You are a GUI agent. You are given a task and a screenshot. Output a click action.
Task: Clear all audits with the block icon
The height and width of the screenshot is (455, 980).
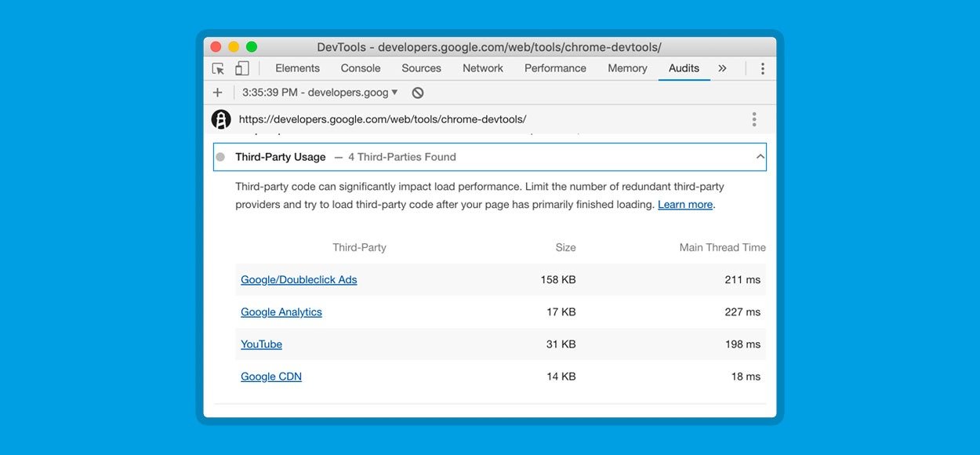click(x=418, y=93)
